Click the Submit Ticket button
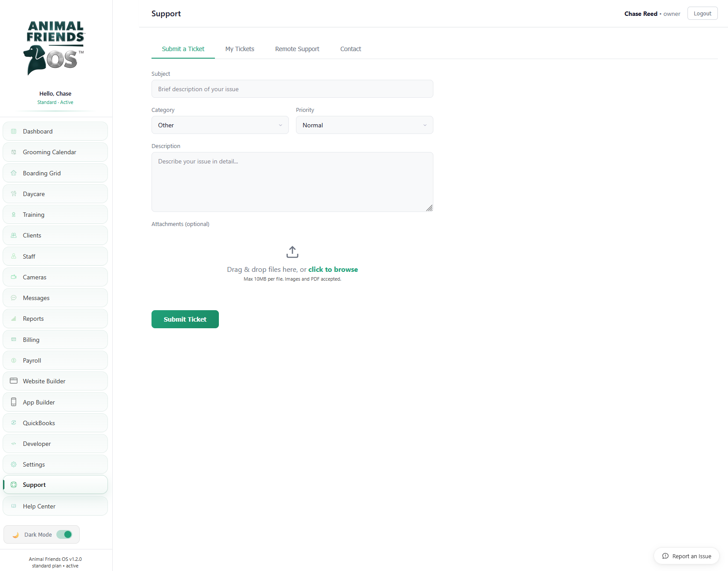This screenshot has width=728, height=571. pos(185,319)
